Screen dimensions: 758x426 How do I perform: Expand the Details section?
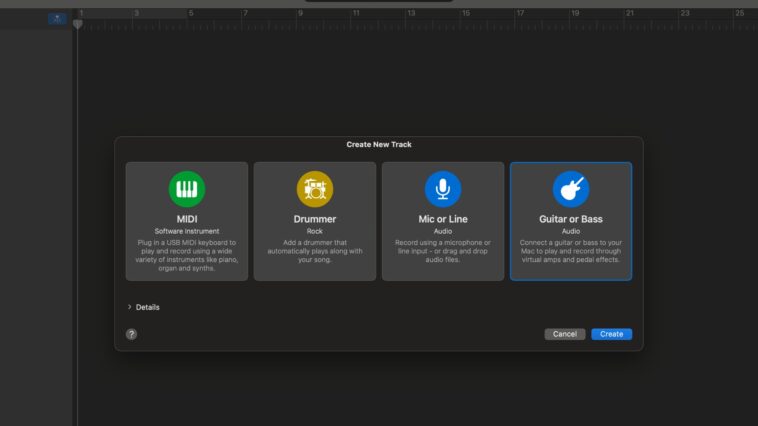point(143,307)
